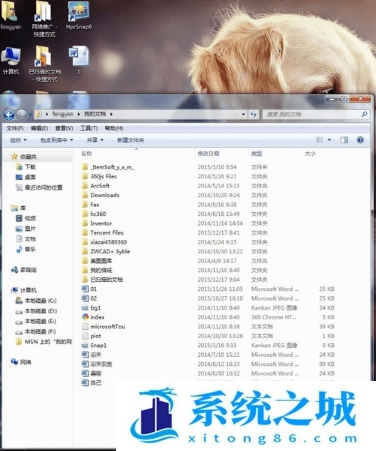
Task: Sort by the 名称 column header
Action: point(86,154)
